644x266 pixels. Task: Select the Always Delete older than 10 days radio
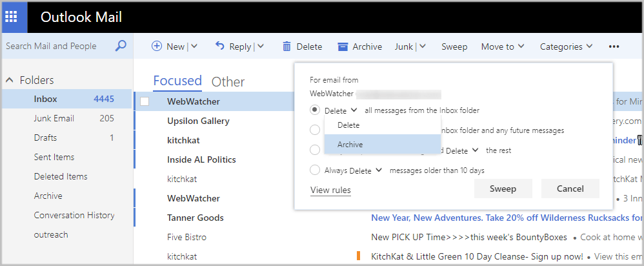315,170
